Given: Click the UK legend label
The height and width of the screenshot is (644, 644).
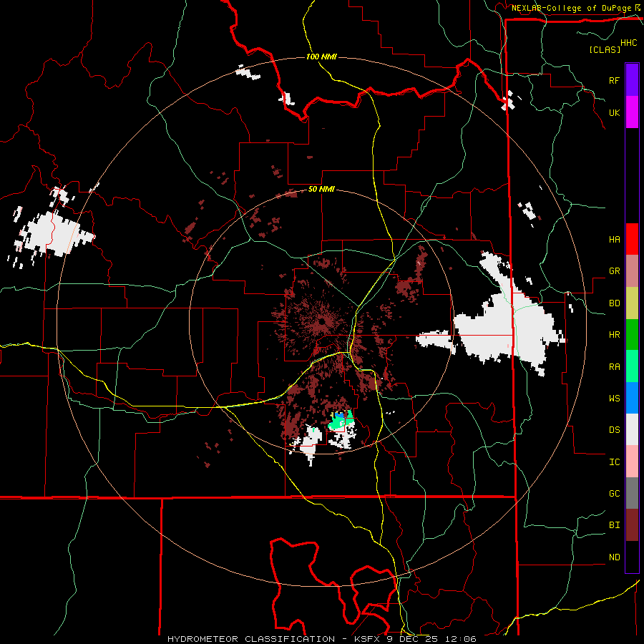Looking at the screenshot, I should pyautogui.click(x=614, y=112).
